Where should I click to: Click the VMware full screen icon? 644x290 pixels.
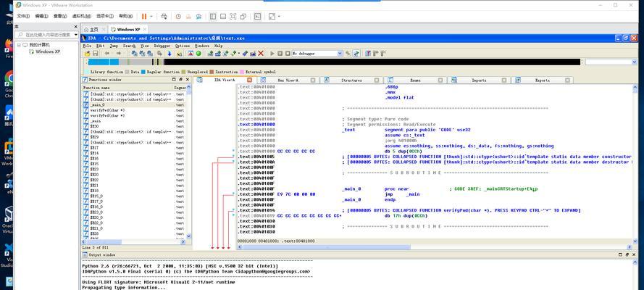(x=233, y=17)
